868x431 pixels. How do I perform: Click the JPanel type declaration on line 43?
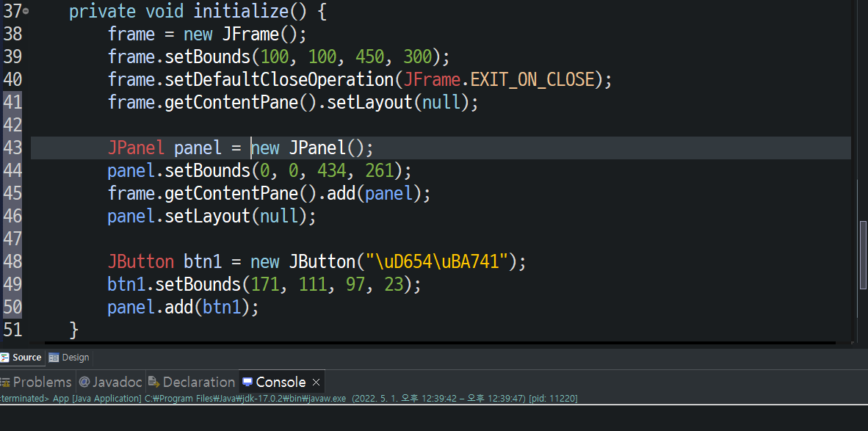tap(136, 148)
